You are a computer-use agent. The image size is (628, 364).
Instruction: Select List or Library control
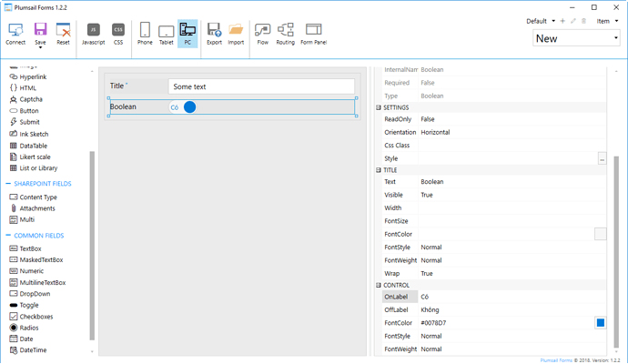point(34,167)
